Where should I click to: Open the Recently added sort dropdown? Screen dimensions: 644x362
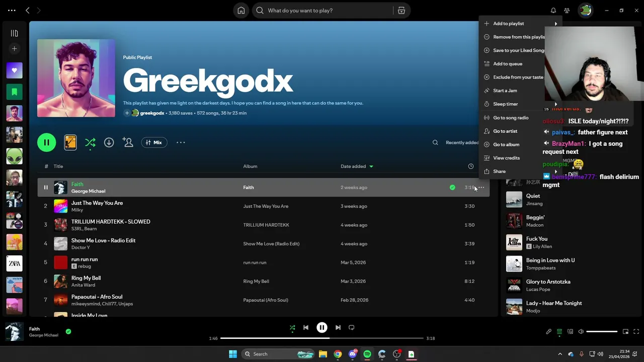(x=462, y=143)
